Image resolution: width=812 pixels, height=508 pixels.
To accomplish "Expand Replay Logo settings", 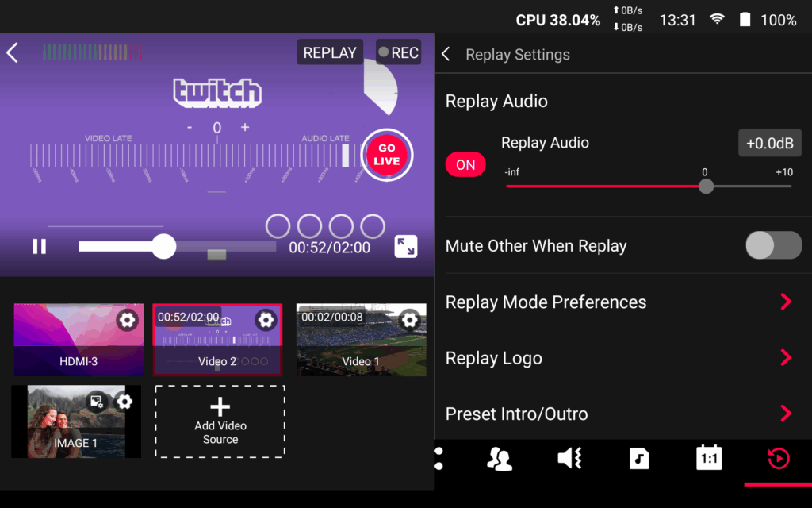I will tap(785, 358).
